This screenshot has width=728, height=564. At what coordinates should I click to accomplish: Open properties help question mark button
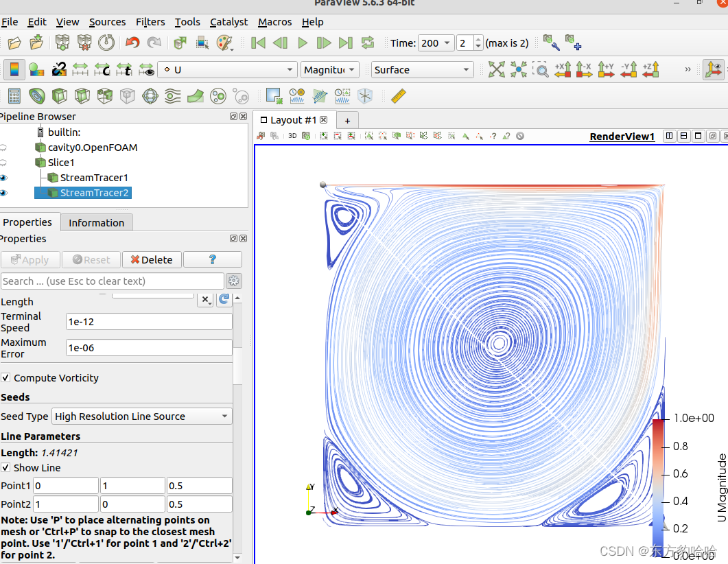(213, 260)
